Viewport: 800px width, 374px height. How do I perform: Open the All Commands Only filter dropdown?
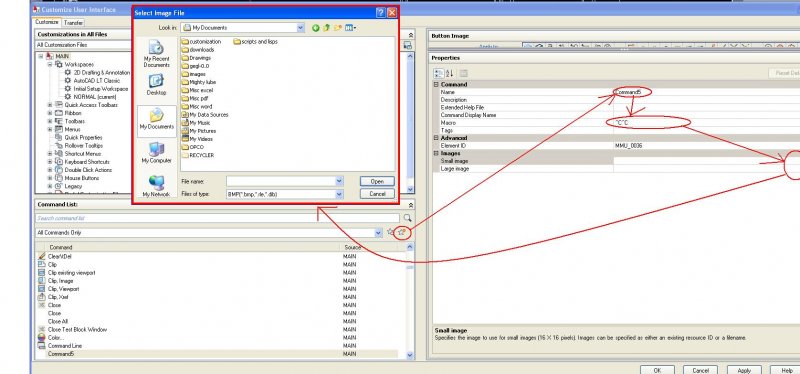coord(378,233)
